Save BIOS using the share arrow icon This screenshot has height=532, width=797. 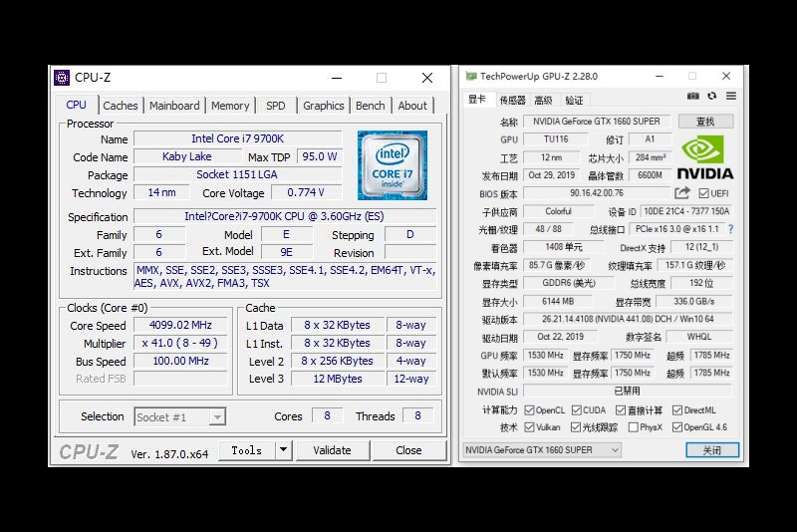click(x=682, y=193)
